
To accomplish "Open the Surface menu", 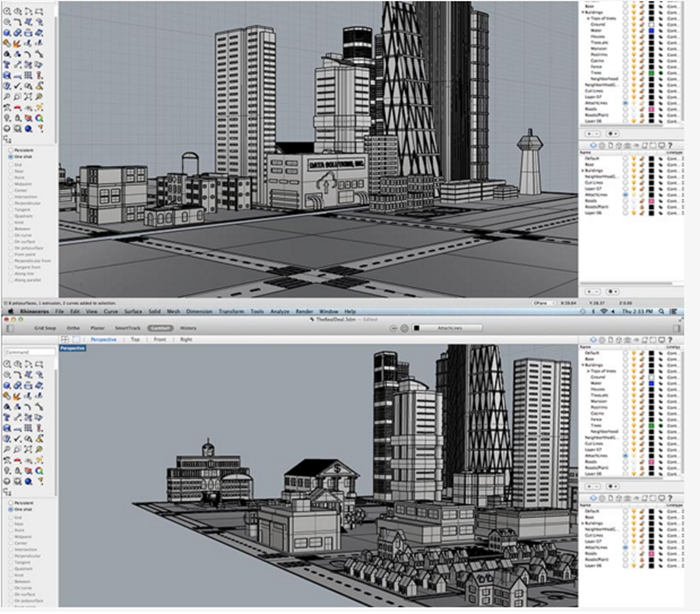I will click(x=135, y=311).
